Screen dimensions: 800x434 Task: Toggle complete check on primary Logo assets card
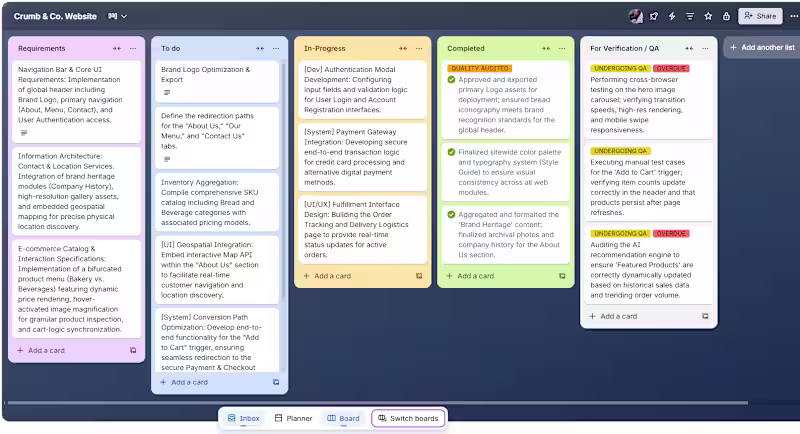coord(451,80)
